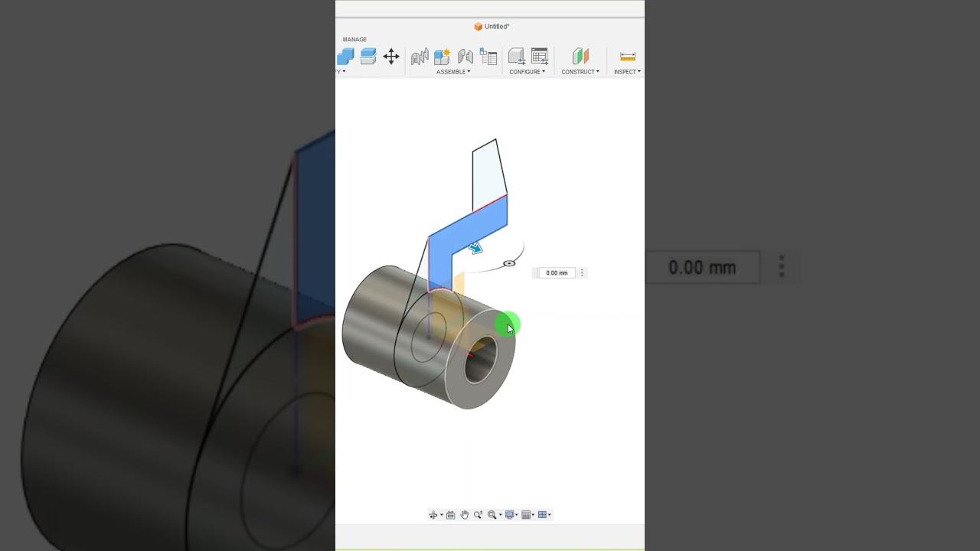Click the New Component icon

tap(442, 57)
